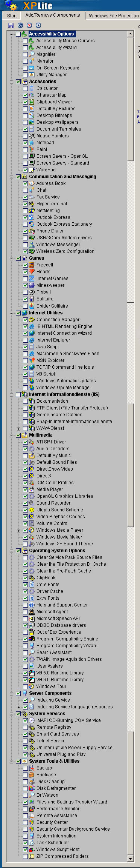Click the Internet Explorer icon
Screen dimensions: 140x868
click(x=32, y=340)
